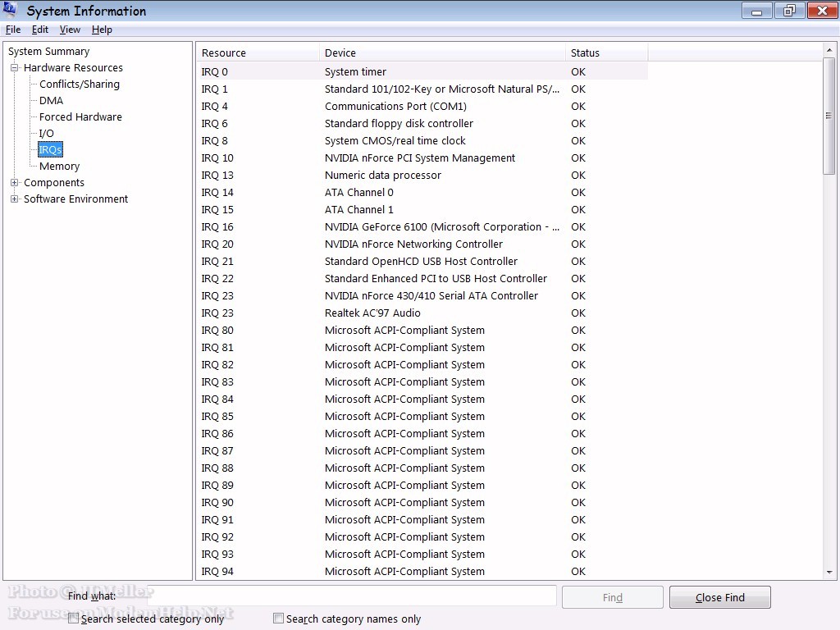
Task: Sort by the Device column header
Action: tap(442, 52)
